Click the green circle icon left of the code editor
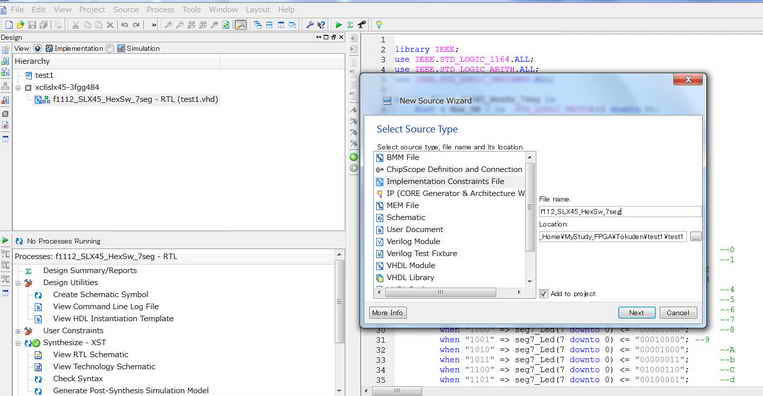This screenshot has width=763, height=396. 354,157
